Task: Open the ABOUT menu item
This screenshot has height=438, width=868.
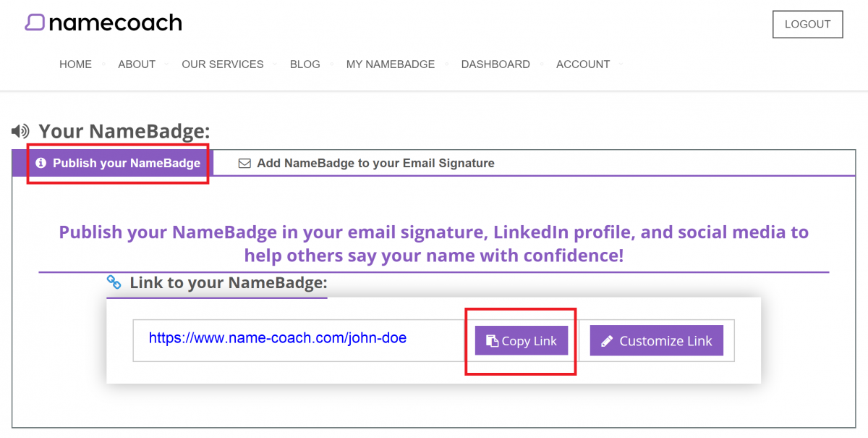Action: click(x=137, y=64)
